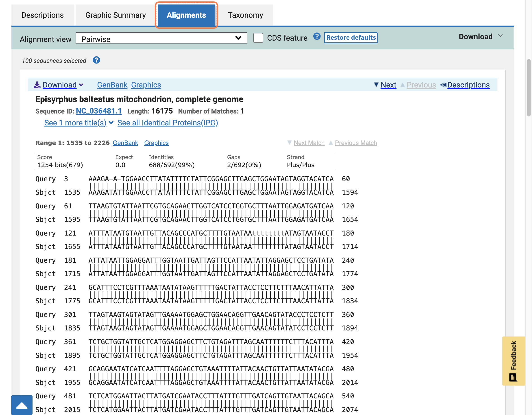Expand the top-right Download menu
This screenshot has width=532, height=415.
481,37
